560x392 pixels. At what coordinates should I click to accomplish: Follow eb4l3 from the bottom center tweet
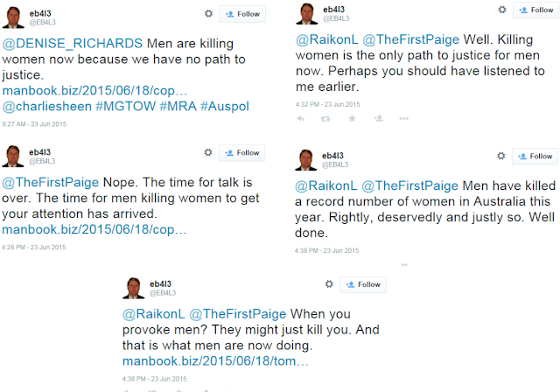[363, 284]
